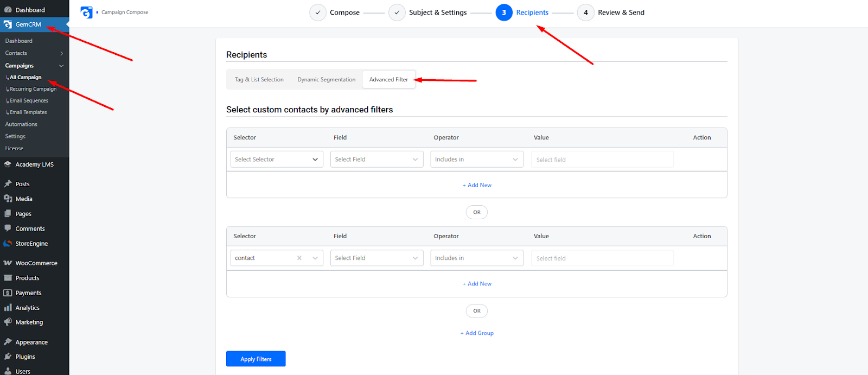The height and width of the screenshot is (375, 868).
Task: Click the Pages icon in the sidebar
Action: click(x=8, y=214)
